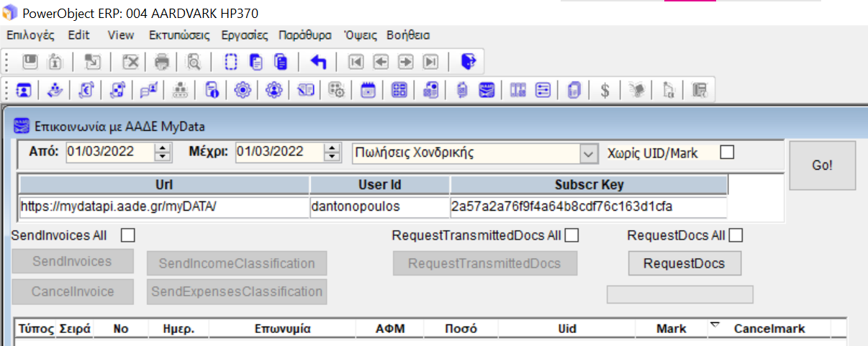Open the Από date spinner control
This screenshot has height=346, width=868.
tap(163, 152)
